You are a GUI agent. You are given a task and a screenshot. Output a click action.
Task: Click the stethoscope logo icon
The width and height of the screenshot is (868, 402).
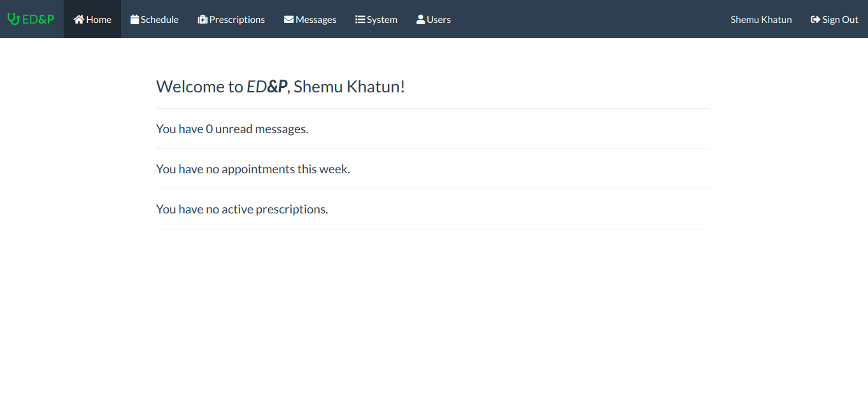(13, 19)
